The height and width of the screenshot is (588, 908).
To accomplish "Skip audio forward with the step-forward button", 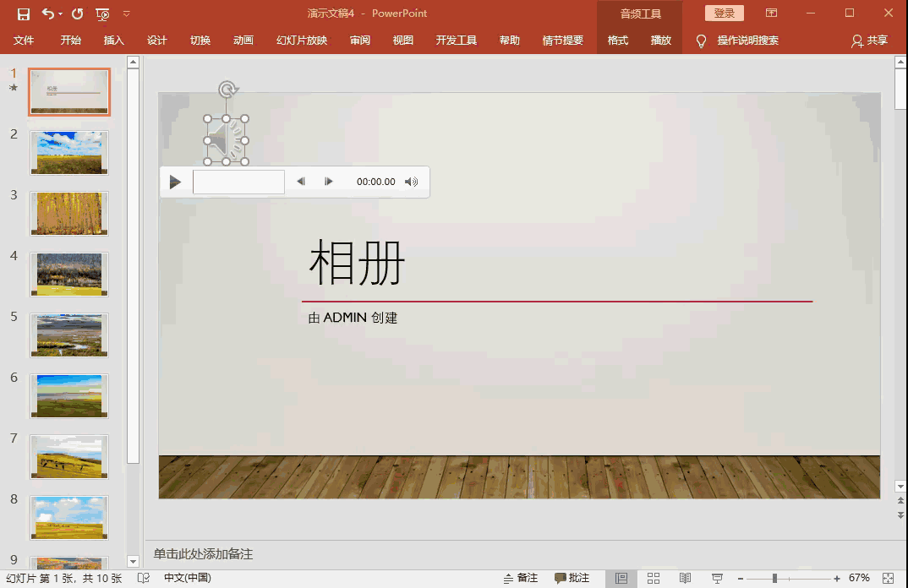I will pos(329,182).
